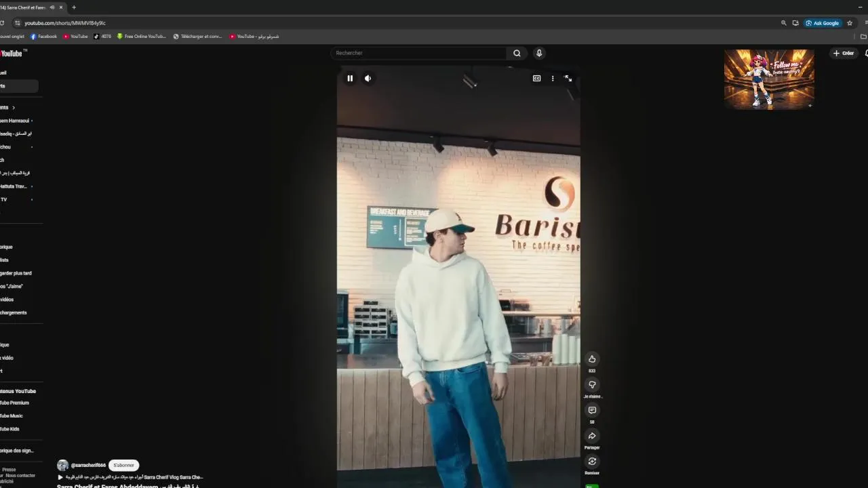Click the Ask Google button
868x488 pixels.
tap(823, 23)
